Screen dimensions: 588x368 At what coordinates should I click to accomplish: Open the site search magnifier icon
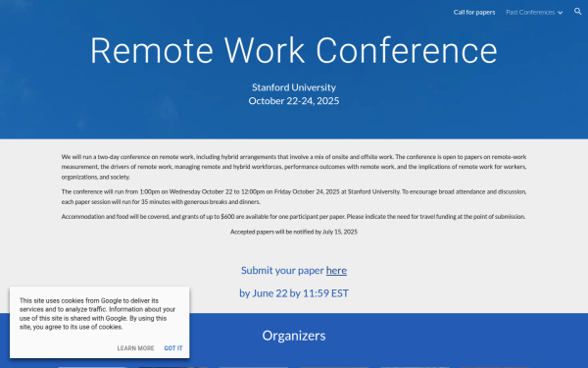pyautogui.click(x=577, y=12)
